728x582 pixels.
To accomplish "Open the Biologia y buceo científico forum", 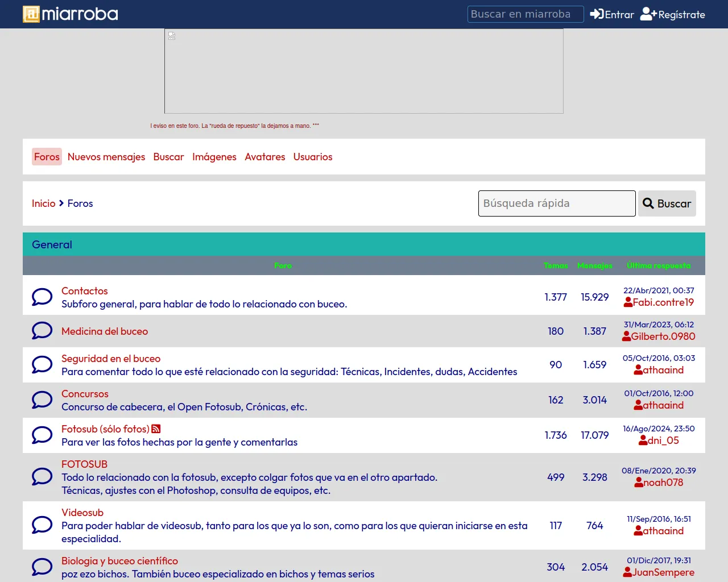I will [x=119, y=561].
